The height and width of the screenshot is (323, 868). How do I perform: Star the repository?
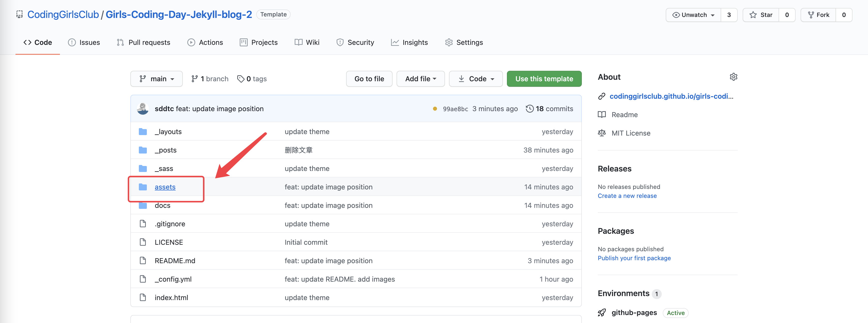tap(761, 15)
